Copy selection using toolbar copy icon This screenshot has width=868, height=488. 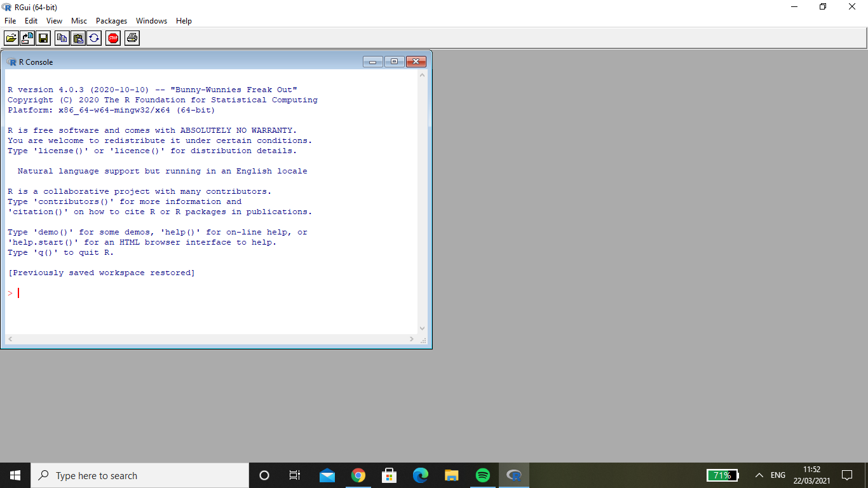pos(62,38)
